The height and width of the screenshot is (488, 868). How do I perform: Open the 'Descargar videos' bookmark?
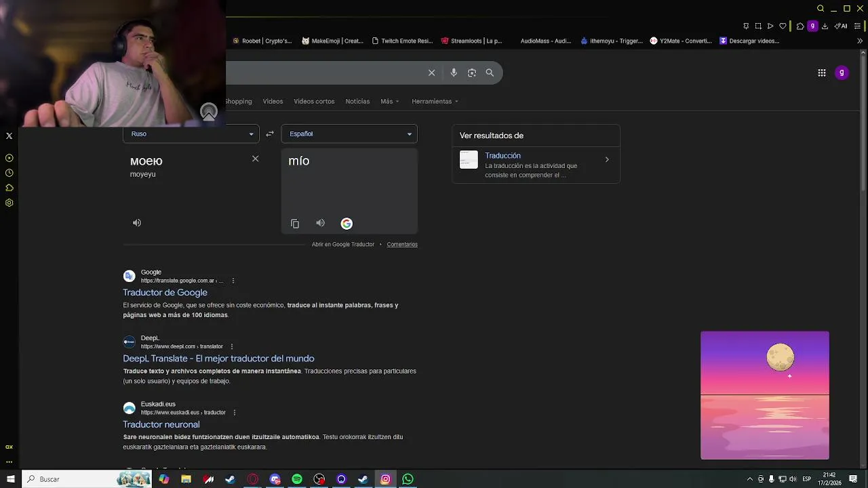tap(749, 41)
